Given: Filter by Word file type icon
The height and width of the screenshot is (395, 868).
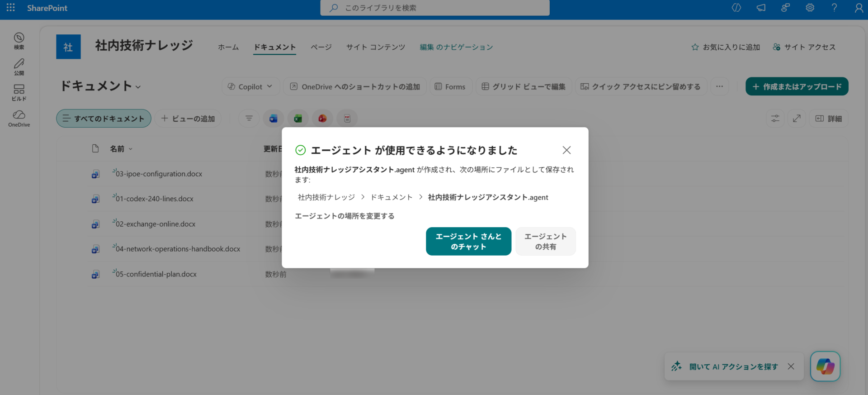Looking at the screenshot, I should tap(273, 119).
